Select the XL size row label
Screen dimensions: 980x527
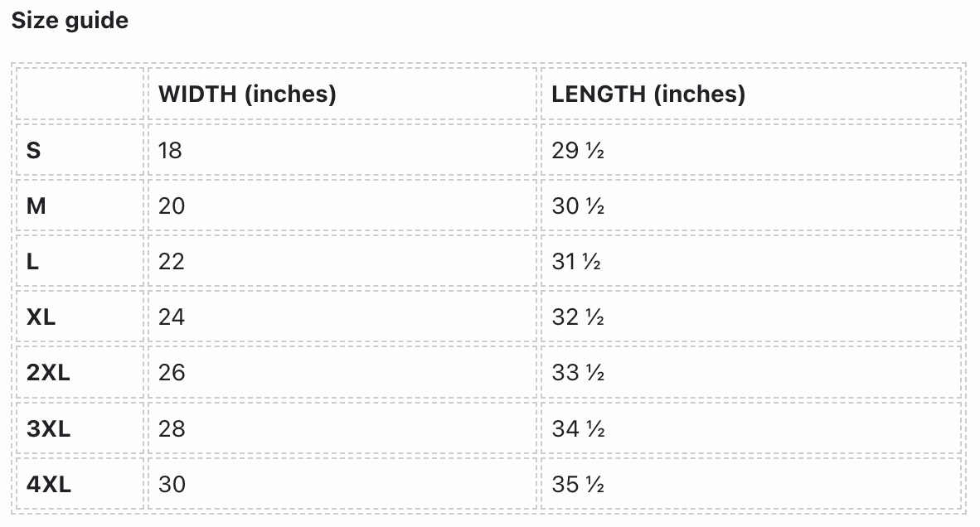coord(41,317)
